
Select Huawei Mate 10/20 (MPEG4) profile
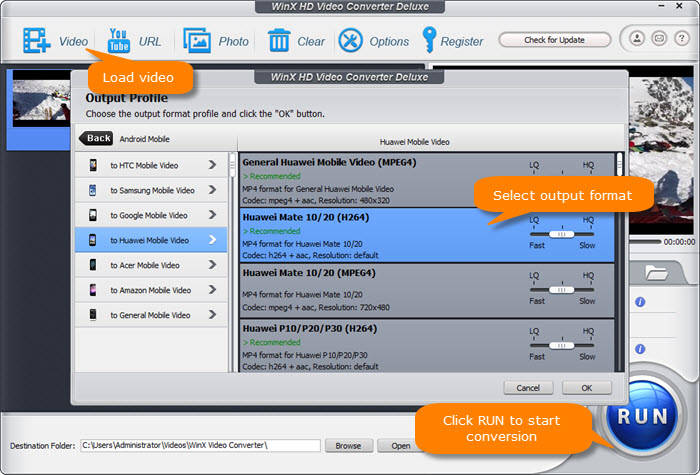[x=427, y=291]
